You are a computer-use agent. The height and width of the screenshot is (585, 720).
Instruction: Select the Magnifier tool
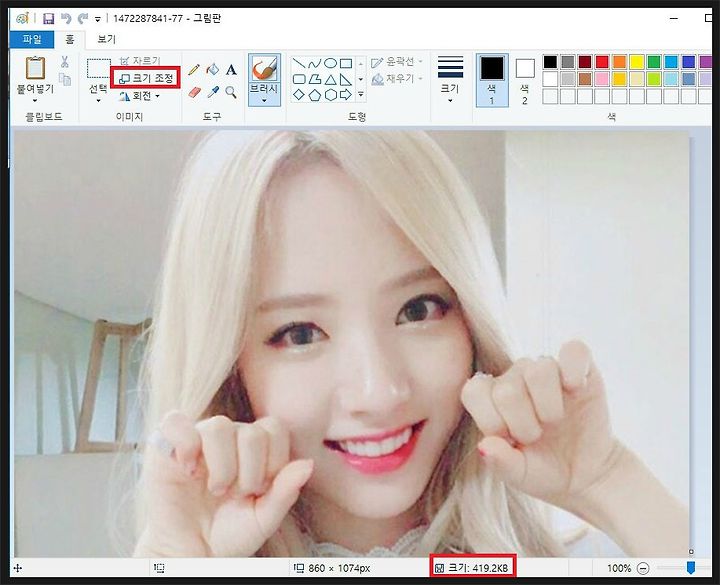coord(231,92)
